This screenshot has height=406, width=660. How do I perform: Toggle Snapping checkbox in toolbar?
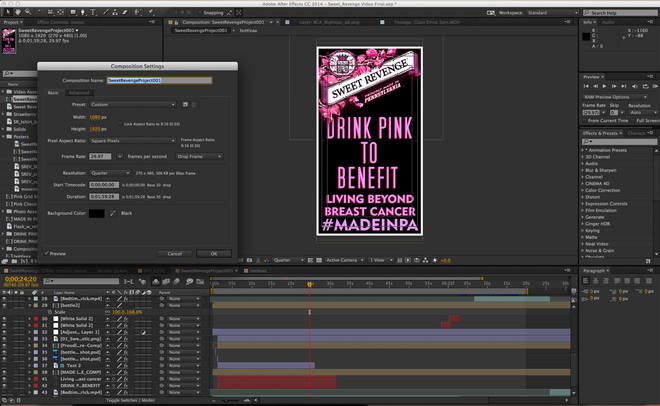[x=200, y=13]
